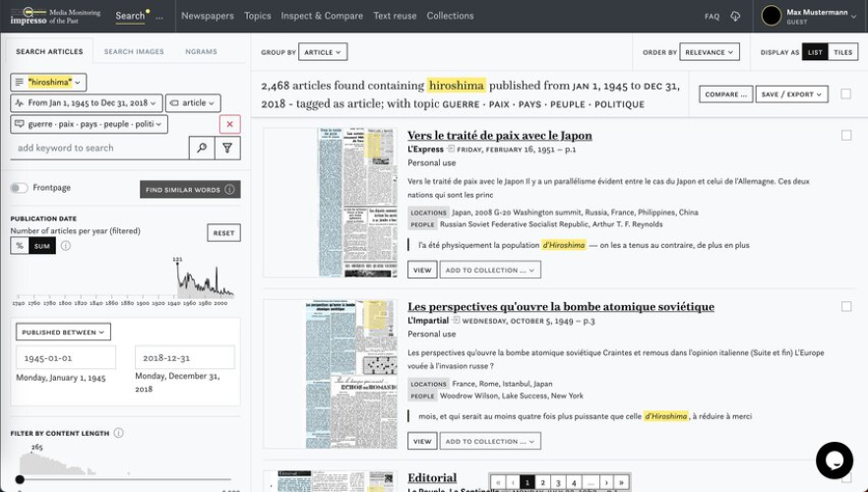Go to previous results page
The height and width of the screenshot is (492, 868).
point(513,482)
